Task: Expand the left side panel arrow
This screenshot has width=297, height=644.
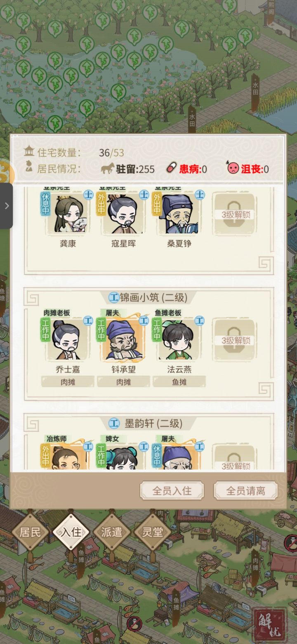Action: (6, 206)
